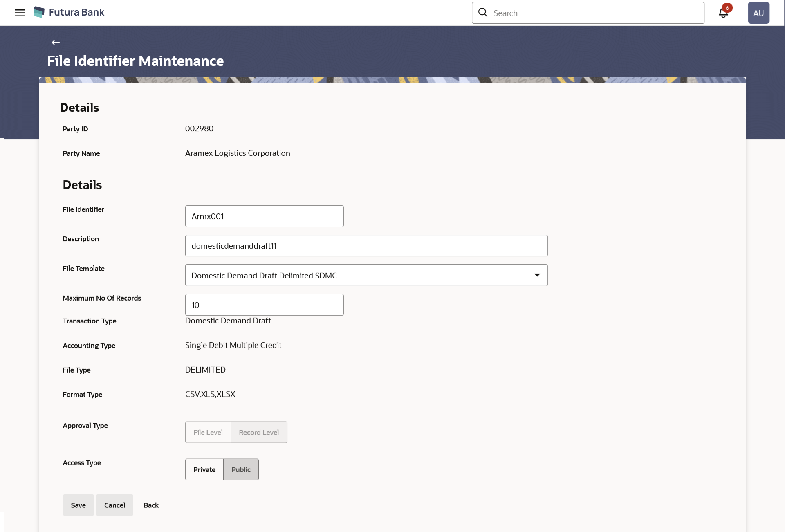Set access type to Public
The height and width of the screenshot is (532, 785).
[x=241, y=469]
